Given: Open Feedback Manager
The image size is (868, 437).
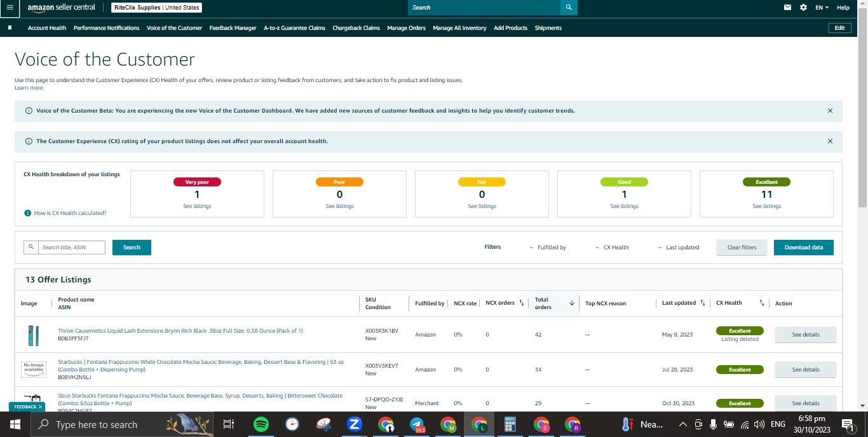Looking at the screenshot, I should tap(233, 28).
